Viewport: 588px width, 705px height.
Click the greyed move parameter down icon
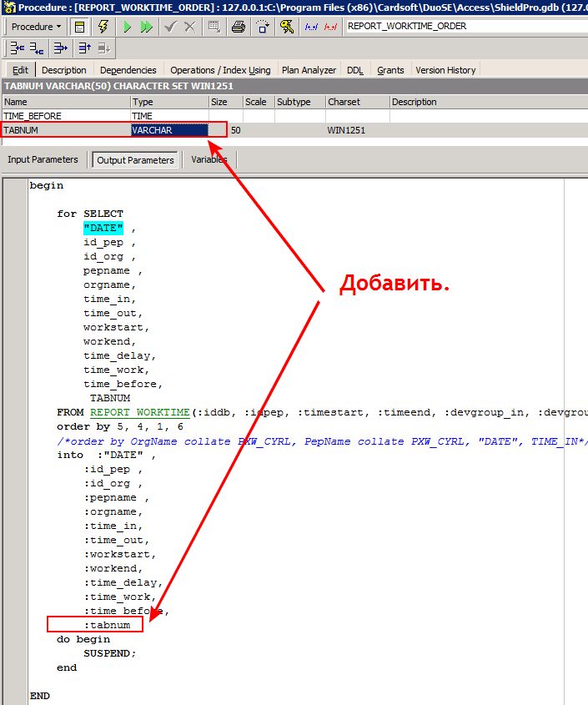coord(104,48)
